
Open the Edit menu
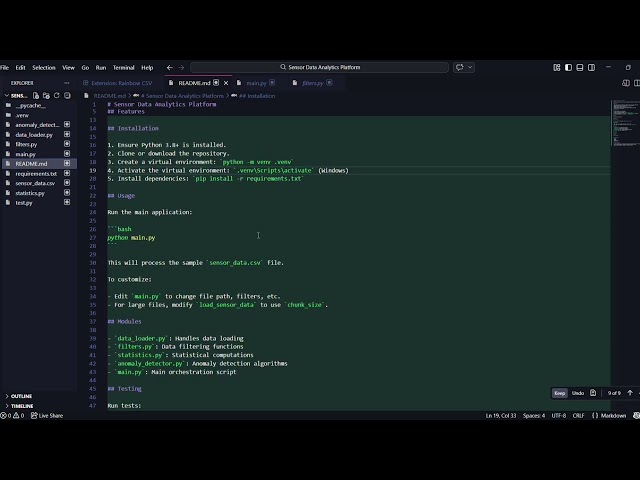(20, 67)
